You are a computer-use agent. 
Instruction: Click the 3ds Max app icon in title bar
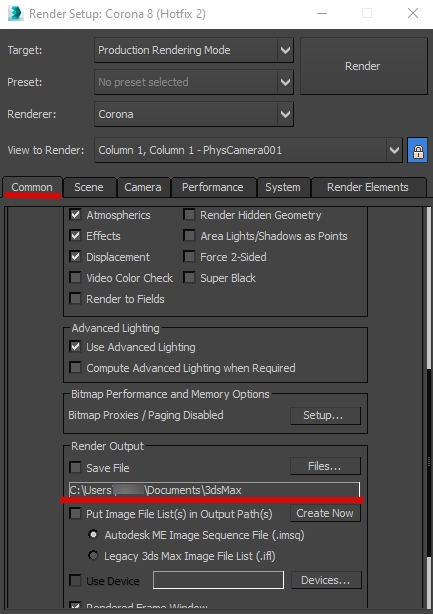point(15,14)
